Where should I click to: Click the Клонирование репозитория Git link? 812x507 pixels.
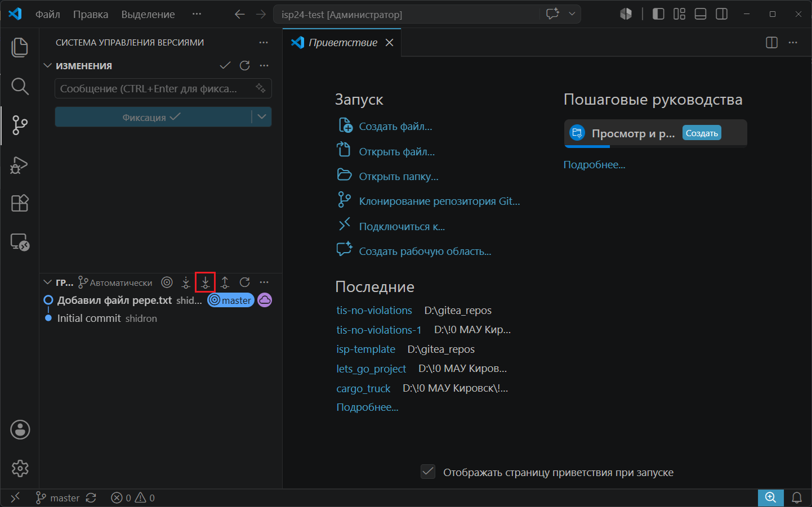click(439, 201)
